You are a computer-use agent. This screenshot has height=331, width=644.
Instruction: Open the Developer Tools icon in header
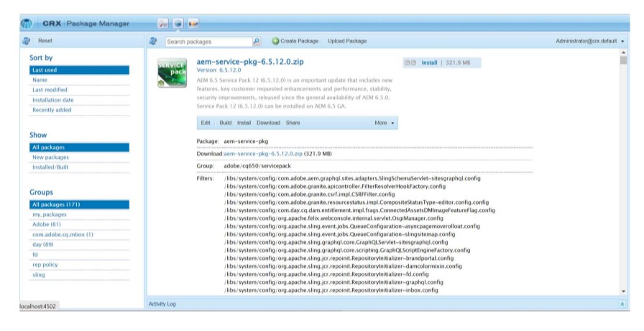163,24
